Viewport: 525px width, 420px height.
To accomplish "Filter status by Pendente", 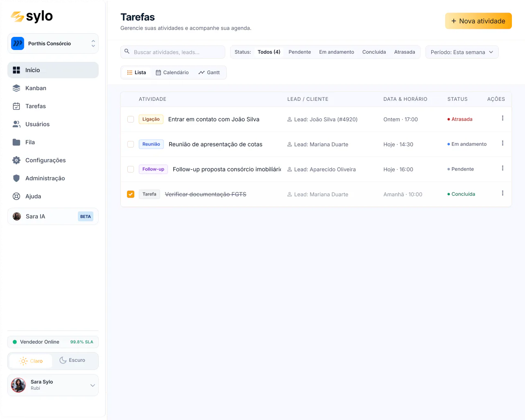I will click(x=300, y=52).
